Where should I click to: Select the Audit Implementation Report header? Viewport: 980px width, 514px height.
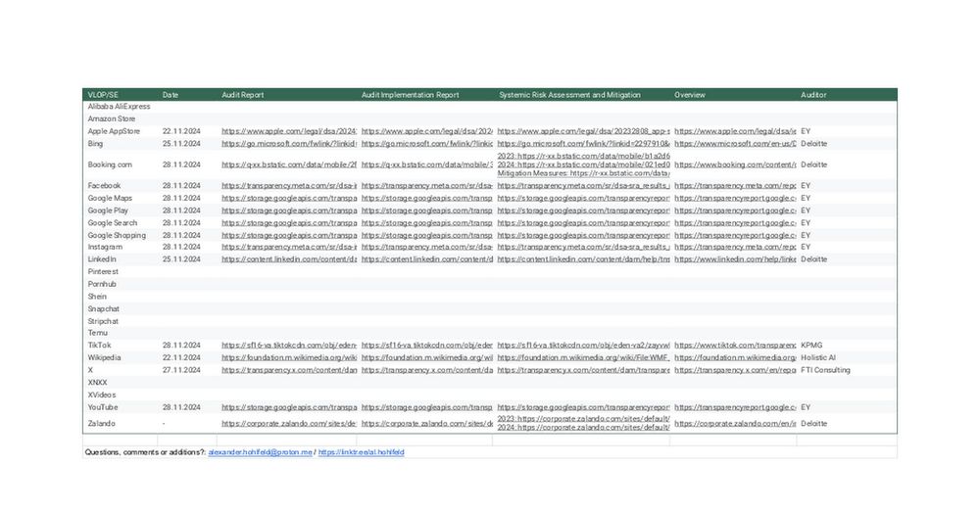point(410,95)
